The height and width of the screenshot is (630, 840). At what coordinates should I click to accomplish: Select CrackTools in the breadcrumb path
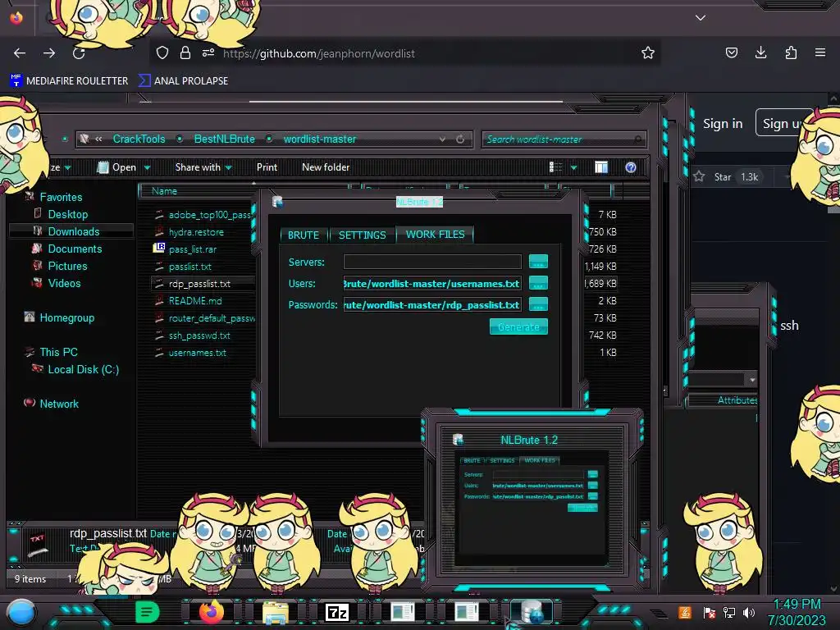(139, 139)
